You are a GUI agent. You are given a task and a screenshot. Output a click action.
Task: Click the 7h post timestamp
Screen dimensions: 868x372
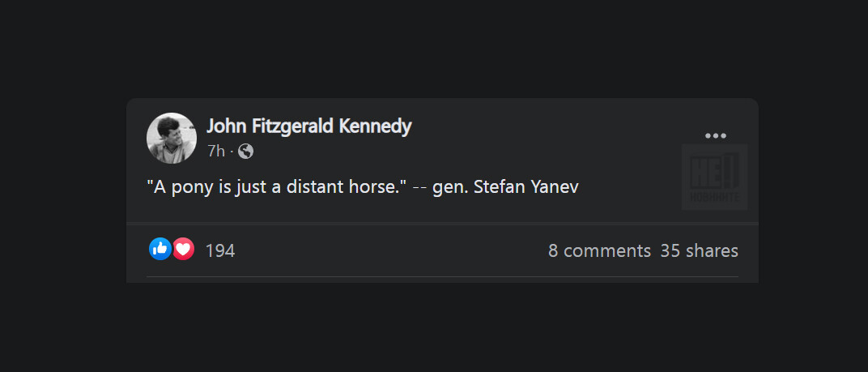(216, 151)
